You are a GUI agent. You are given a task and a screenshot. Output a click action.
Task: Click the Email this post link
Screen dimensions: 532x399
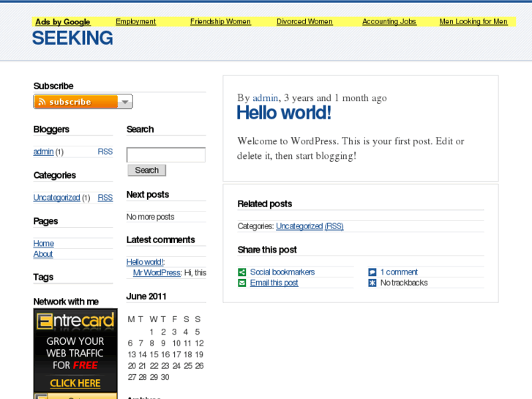[x=274, y=283]
